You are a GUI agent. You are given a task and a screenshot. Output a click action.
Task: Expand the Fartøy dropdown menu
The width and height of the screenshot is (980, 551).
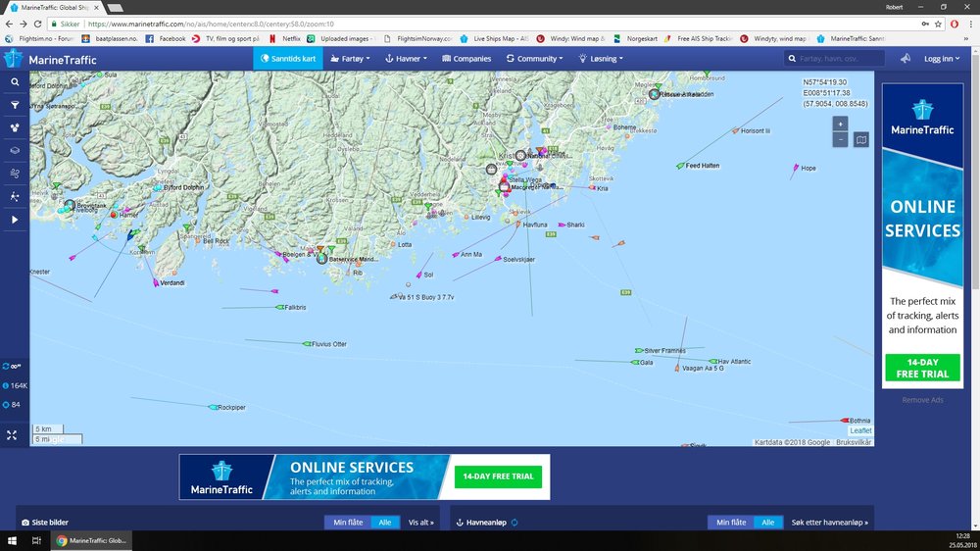tap(350, 58)
